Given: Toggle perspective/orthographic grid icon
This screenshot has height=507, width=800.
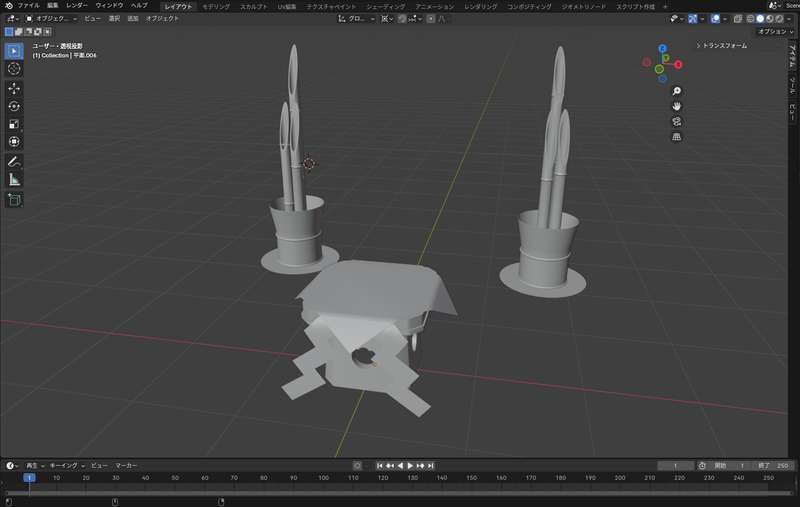Looking at the screenshot, I should click(677, 136).
